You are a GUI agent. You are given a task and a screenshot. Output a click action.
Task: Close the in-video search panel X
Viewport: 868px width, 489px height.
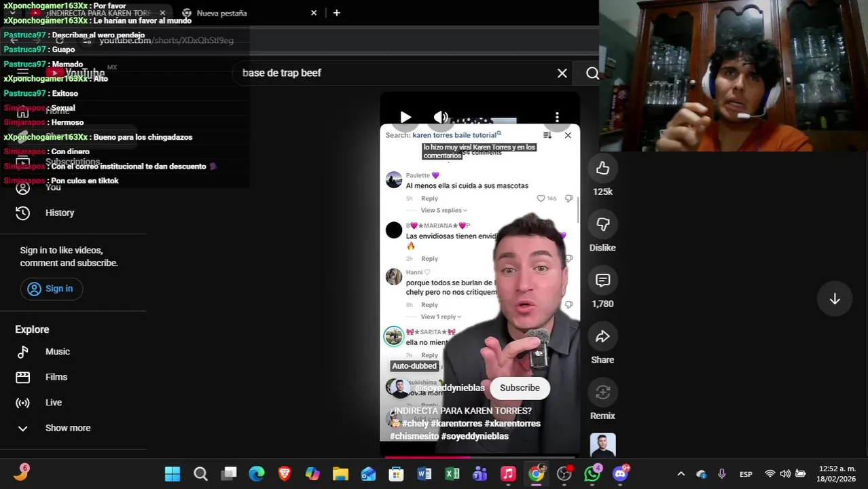(x=568, y=135)
